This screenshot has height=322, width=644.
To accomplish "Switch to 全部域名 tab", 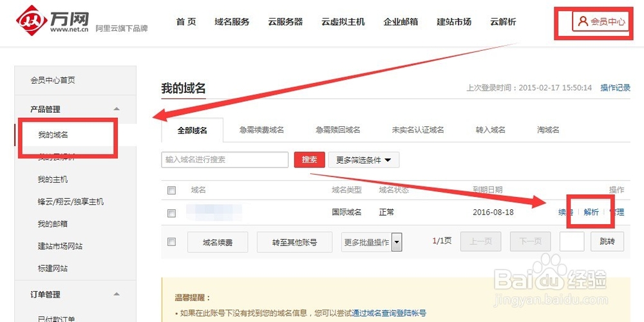I will [192, 130].
